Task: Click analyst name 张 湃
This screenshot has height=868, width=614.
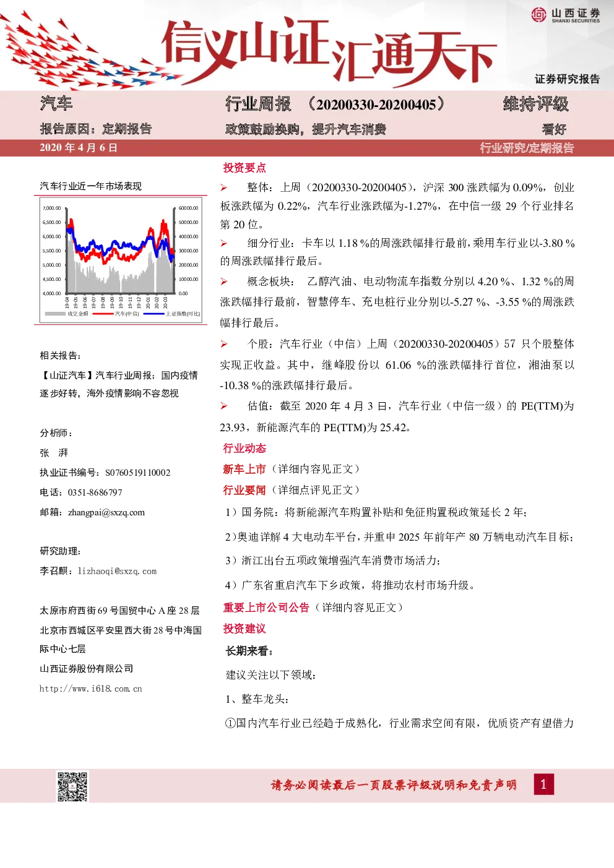Action: click(54, 453)
